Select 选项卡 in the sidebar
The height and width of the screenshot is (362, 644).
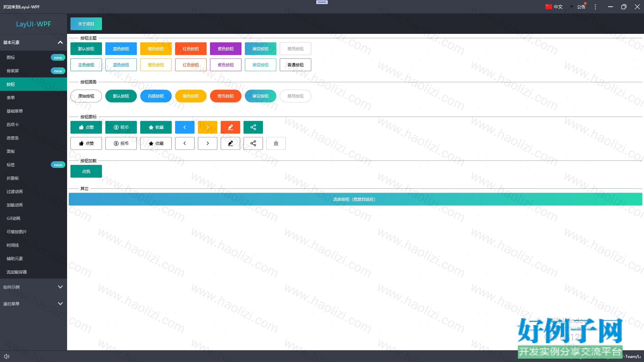pos(34,124)
